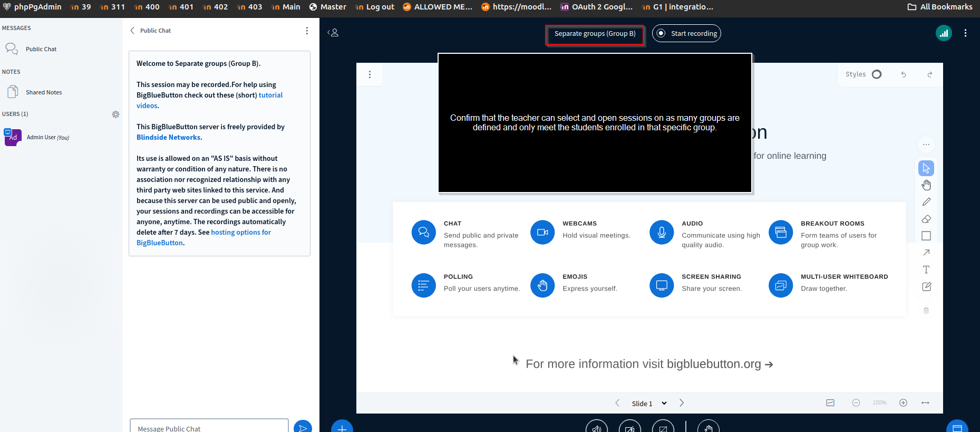Open the ALLOWED ME... bookmark

point(438,7)
